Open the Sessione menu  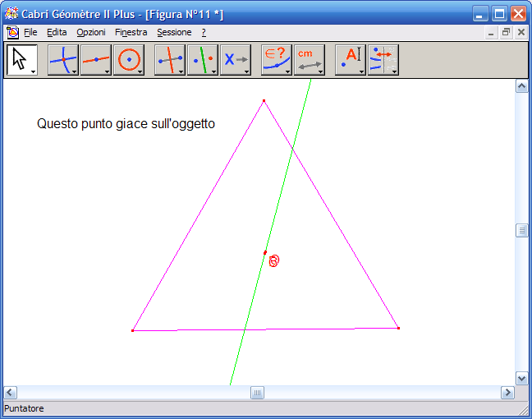coord(174,32)
